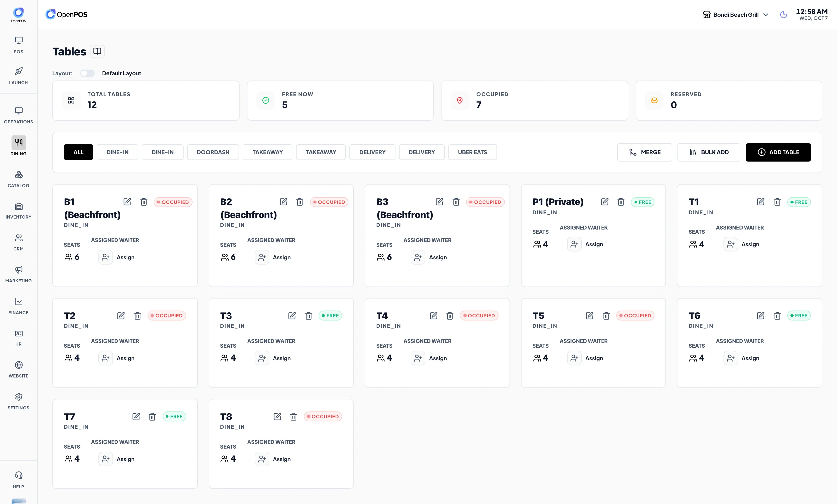This screenshot has width=837, height=504.
Task: Select the DOORDASH filter tab
Action: pyautogui.click(x=213, y=152)
